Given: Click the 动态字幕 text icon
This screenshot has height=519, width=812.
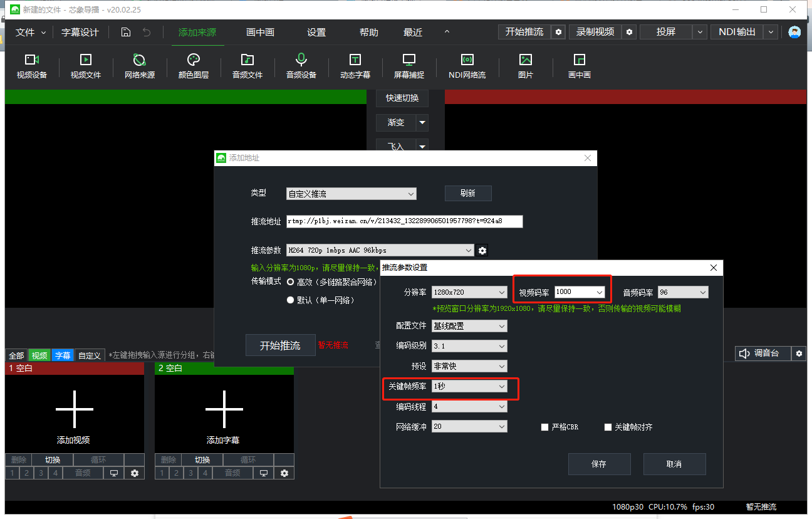Looking at the screenshot, I should (355, 60).
